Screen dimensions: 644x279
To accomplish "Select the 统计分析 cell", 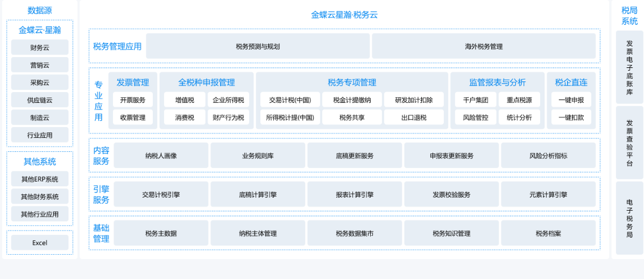I will pos(520,117).
